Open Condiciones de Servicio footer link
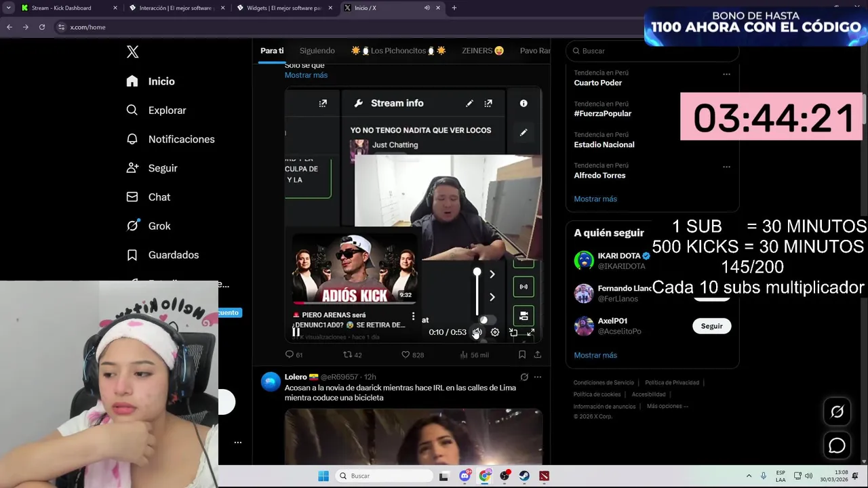Screen dimensions: 868x488 click(604, 383)
